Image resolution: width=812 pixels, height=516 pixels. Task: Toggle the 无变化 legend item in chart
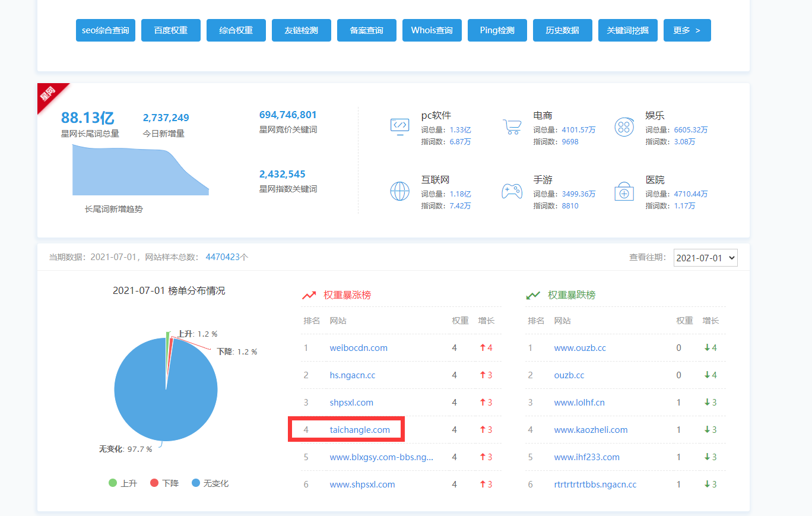(210, 483)
